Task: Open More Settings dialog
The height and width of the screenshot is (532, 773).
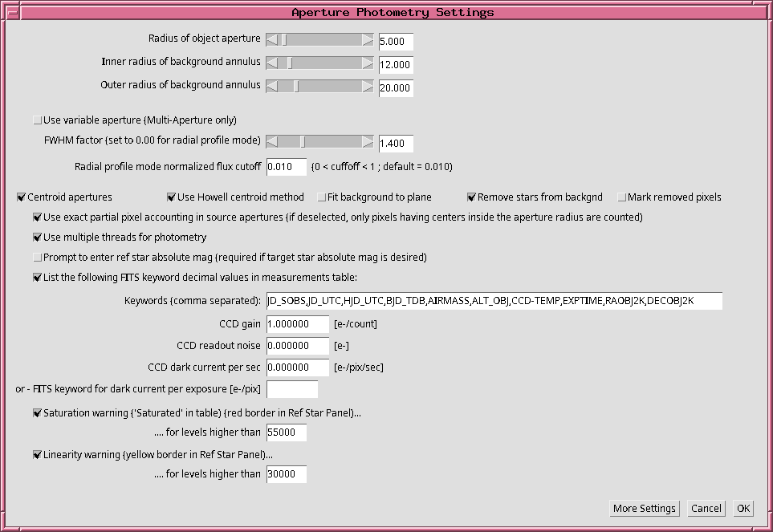Action: (x=645, y=509)
